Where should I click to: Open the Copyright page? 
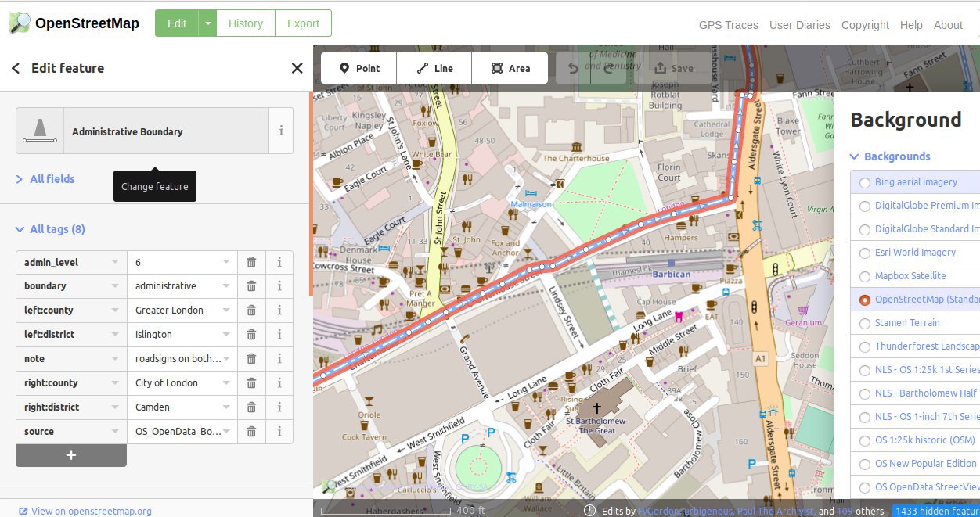pos(865,25)
